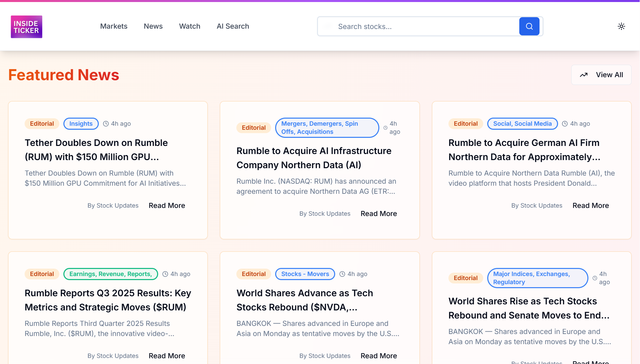Click the Inside Ticker logo
Screen dimensions: 640x364
[26, 27]
